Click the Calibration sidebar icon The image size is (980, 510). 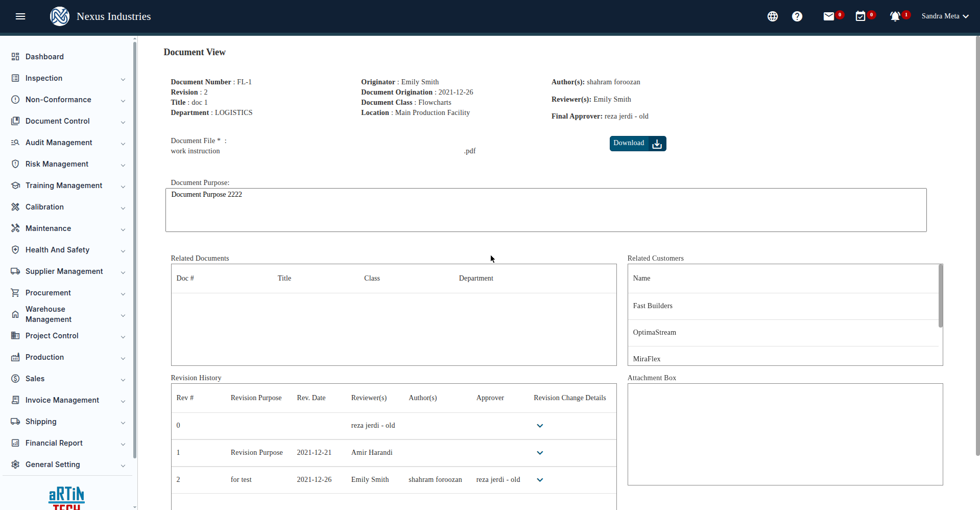pyautogui.click(x=15, y=207)
